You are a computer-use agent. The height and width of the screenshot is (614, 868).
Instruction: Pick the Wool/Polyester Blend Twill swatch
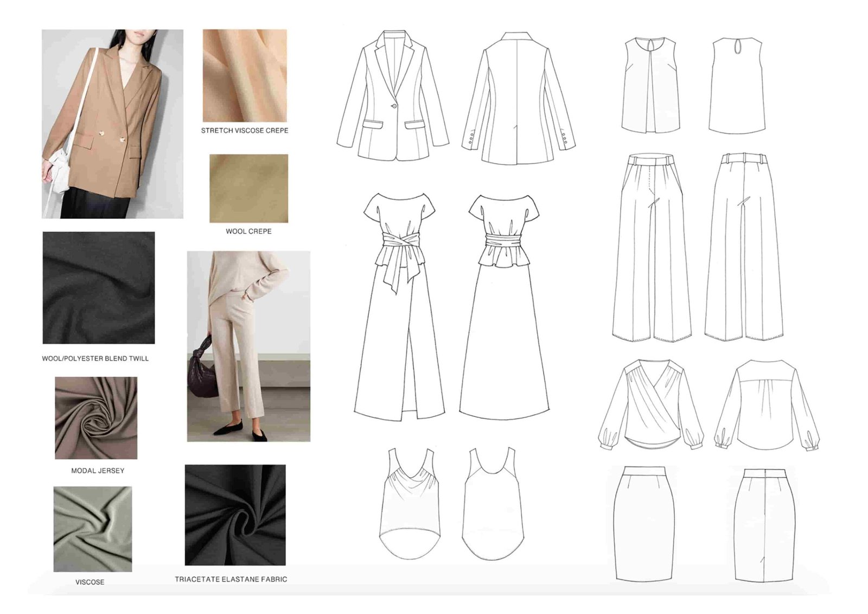(99, 288)
